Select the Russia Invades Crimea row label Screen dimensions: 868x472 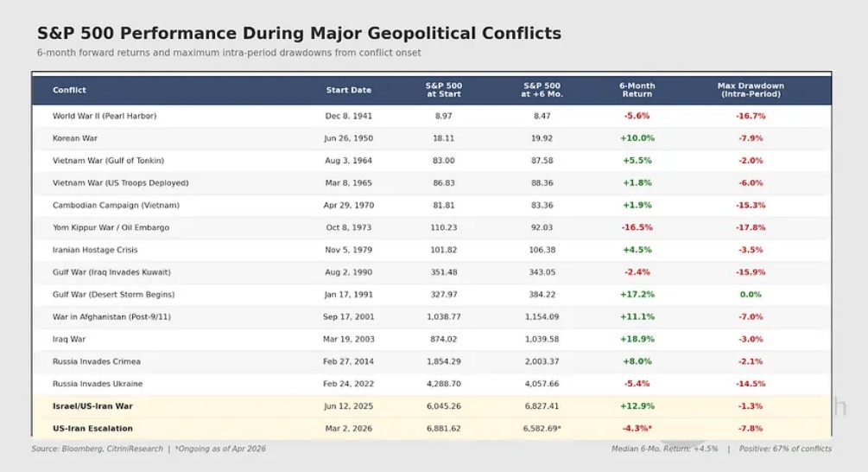coord(96,361)
